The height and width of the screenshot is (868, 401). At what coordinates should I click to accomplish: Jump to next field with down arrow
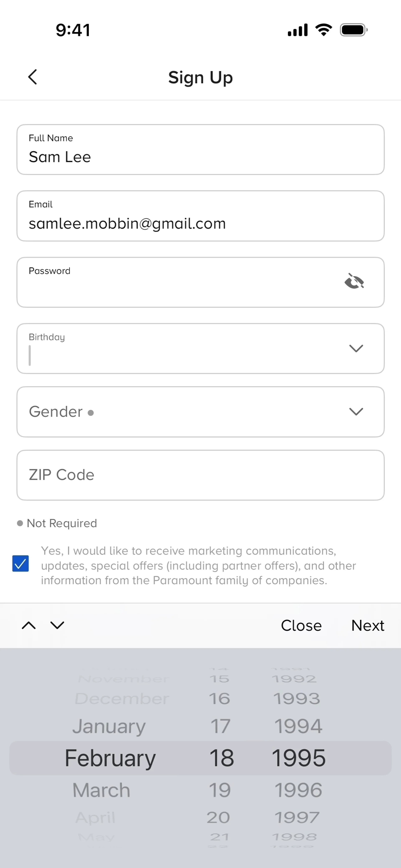[57, 625]
